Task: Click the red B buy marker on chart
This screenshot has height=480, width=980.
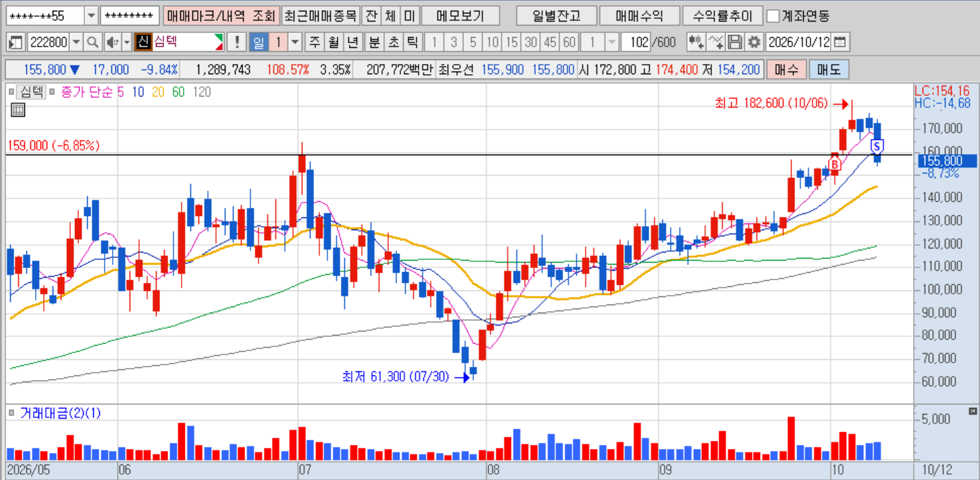Action: point(834,164)
